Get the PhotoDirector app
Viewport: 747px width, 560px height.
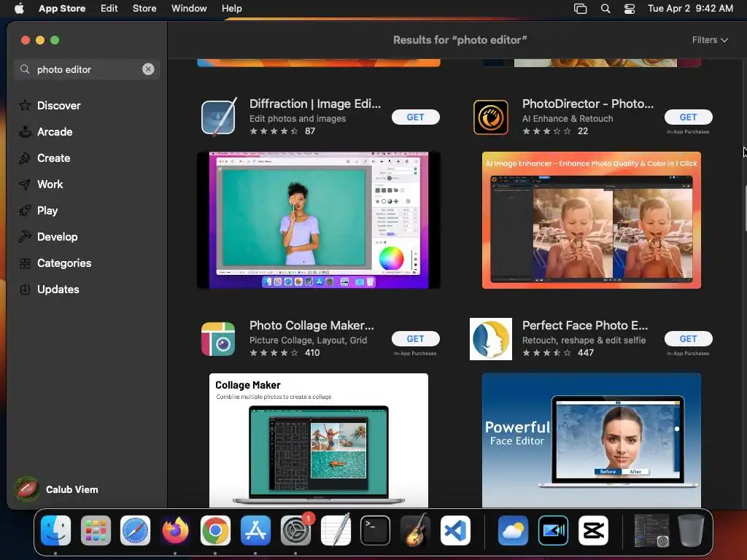(689, 117)
